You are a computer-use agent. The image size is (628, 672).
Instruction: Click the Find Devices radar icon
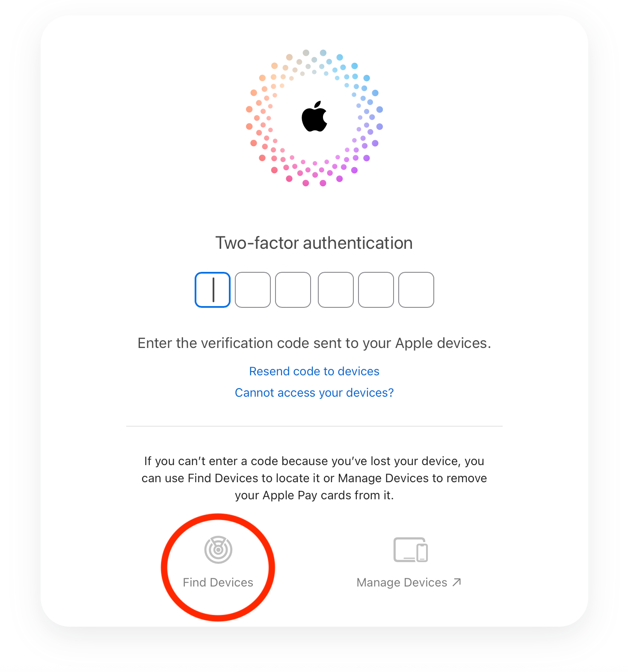tap(218, 550)
